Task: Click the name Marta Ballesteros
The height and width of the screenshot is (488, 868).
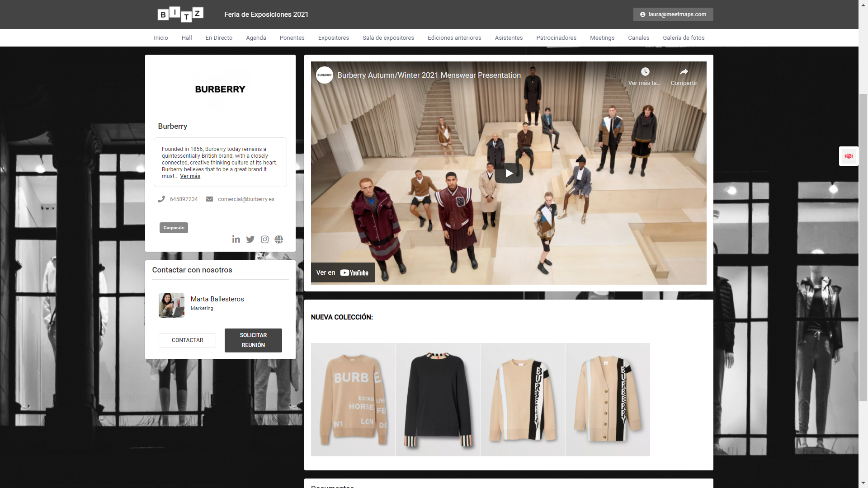Action: [217, 299]
